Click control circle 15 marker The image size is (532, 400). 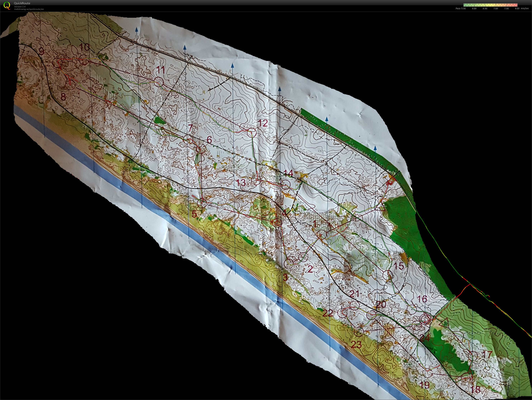point(387,275)
